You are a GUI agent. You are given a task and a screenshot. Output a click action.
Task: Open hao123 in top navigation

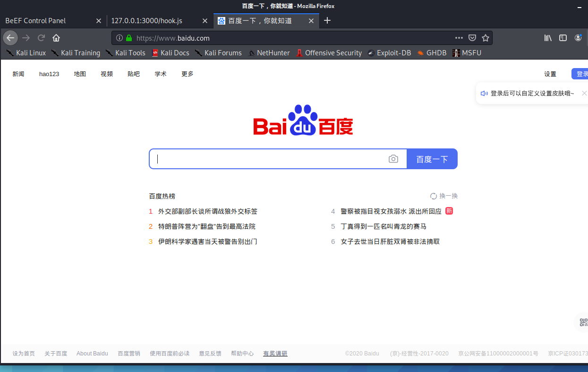click(x=49, y=74)
